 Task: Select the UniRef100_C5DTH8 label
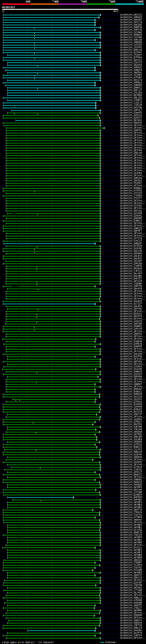click(x=131, y=585)
